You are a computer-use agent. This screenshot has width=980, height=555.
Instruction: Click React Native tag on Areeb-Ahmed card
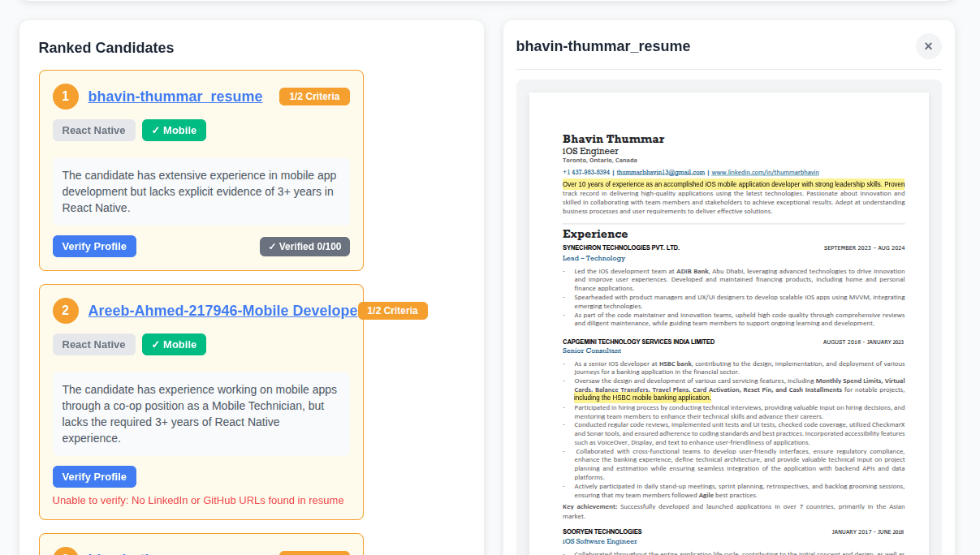point(94,345)
